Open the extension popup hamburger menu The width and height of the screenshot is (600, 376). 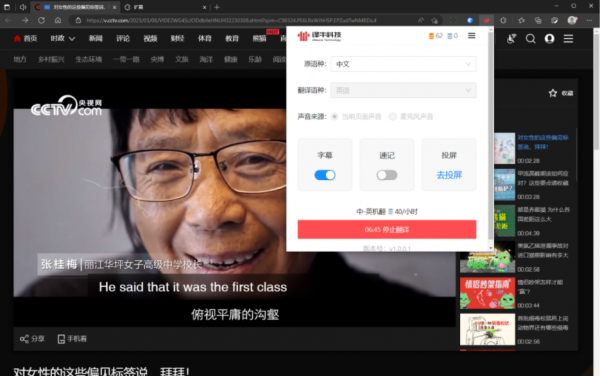(471, 36)
